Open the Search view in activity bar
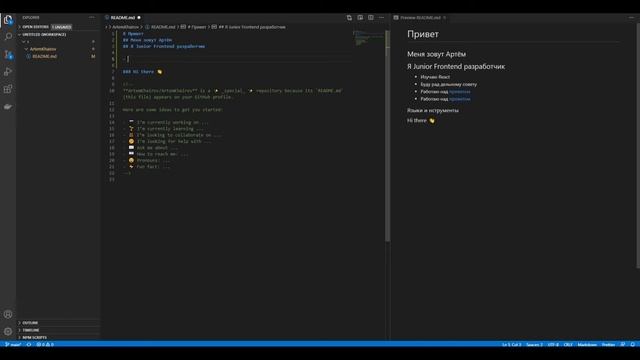 pos(8,37)
